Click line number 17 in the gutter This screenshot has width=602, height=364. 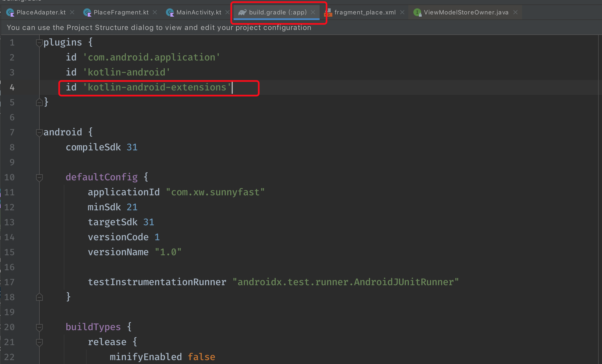tap(9, 282)
